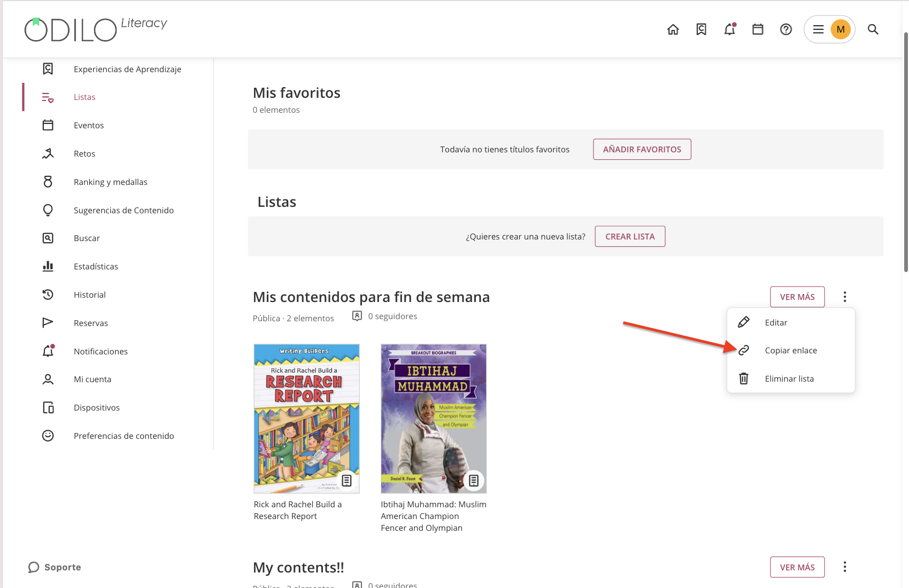The height and width of the screenshot is (588, 909).
Task: Click the 0 seguidores followers icon
Action: [357, 316]
